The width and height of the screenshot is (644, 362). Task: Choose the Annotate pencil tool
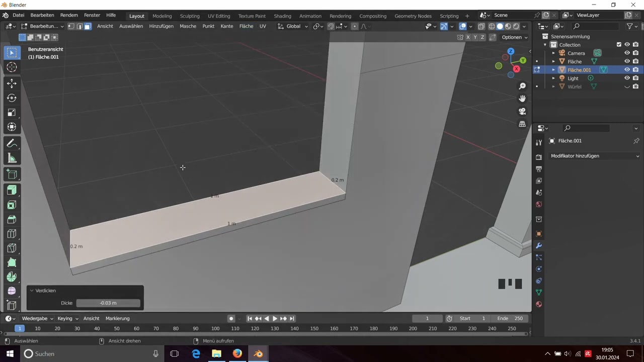(12, 144)
